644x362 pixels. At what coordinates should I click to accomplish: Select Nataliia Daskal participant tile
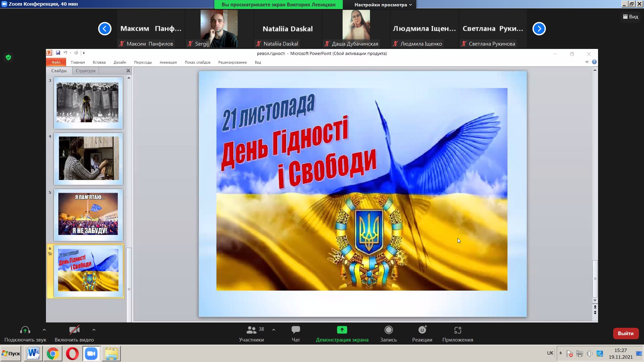[287, 28]
